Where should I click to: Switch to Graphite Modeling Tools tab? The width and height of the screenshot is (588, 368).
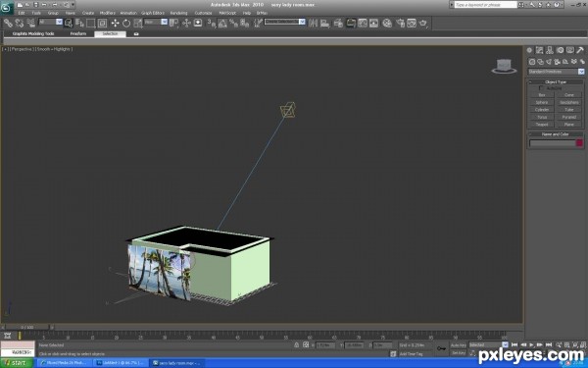tap(33, 33)
